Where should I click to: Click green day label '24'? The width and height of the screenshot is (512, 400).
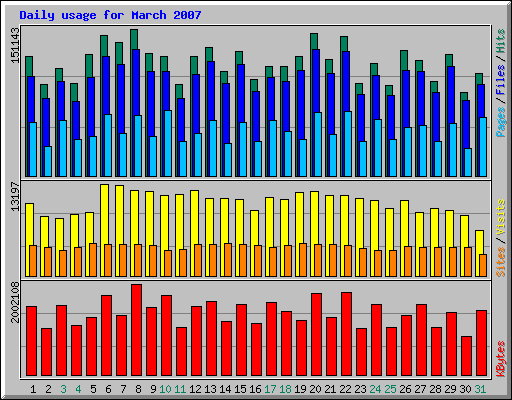[375, 389]
